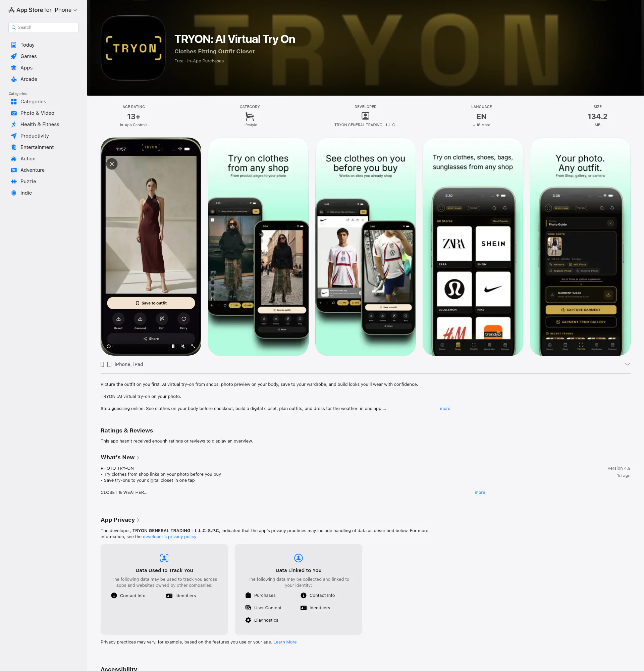Click the Learn More privacy link
Image resolution: width=644 pixels, height=671 pixels.
[x=285, y=642]
